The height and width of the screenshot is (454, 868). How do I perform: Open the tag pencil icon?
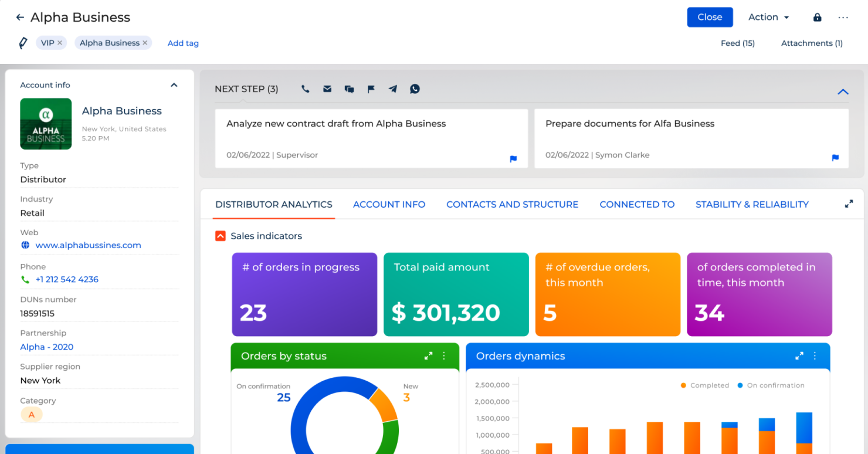pyautogui.click(x=23, y=42)
